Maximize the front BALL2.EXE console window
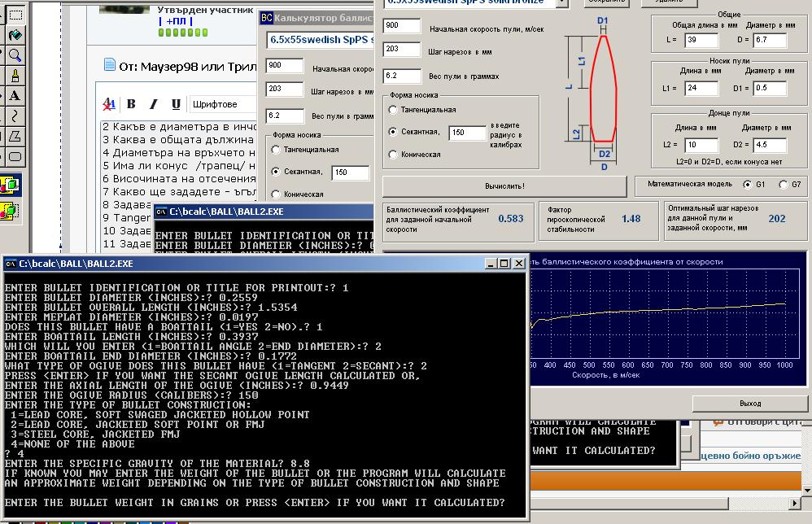 tap(504, 263)
